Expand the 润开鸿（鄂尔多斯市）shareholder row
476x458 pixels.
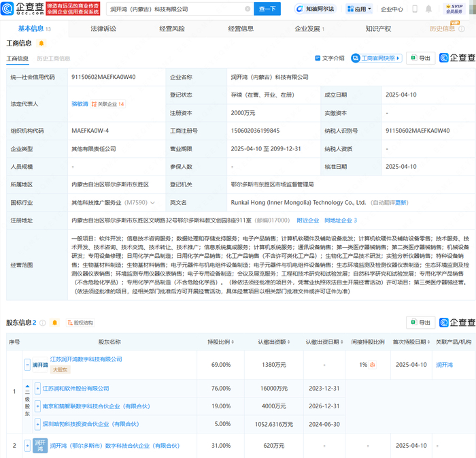[27, 446]
